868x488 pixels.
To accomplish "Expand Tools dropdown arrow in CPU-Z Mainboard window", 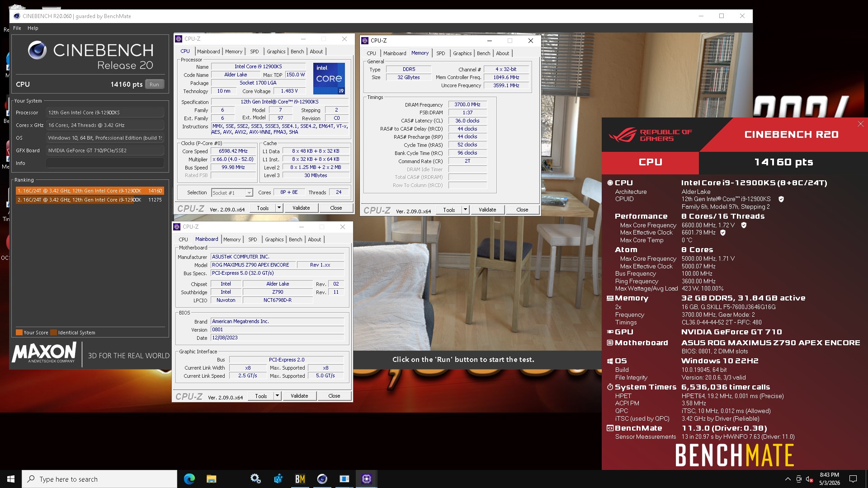I will (277, 396).
